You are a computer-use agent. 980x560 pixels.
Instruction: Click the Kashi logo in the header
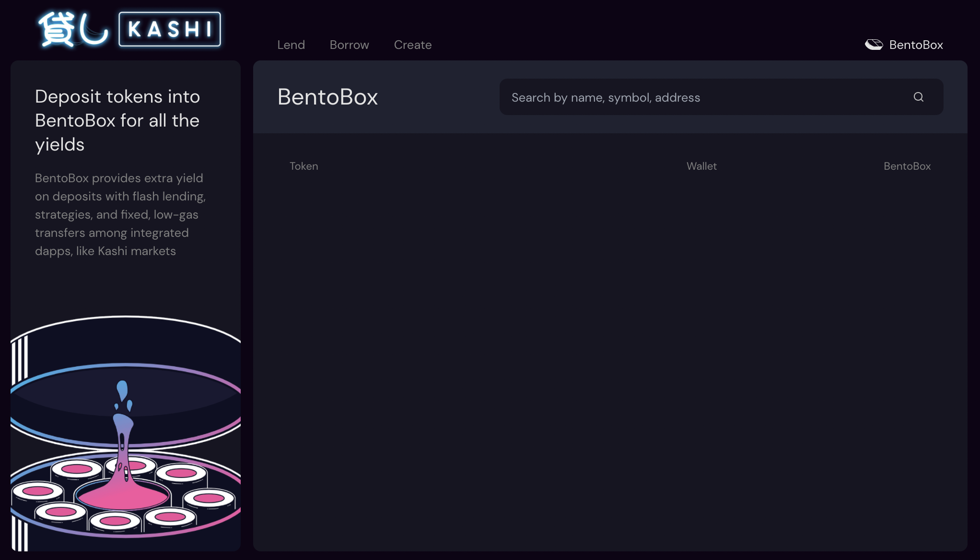pos(170,29)
